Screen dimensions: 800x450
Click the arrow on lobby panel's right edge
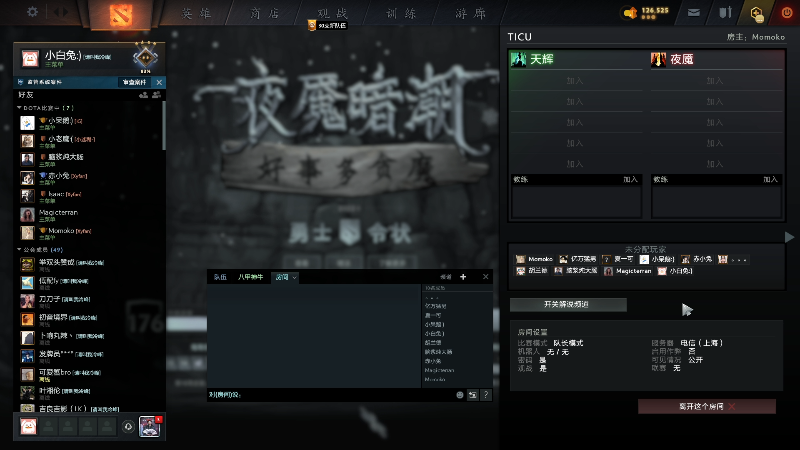pos(789,237)
